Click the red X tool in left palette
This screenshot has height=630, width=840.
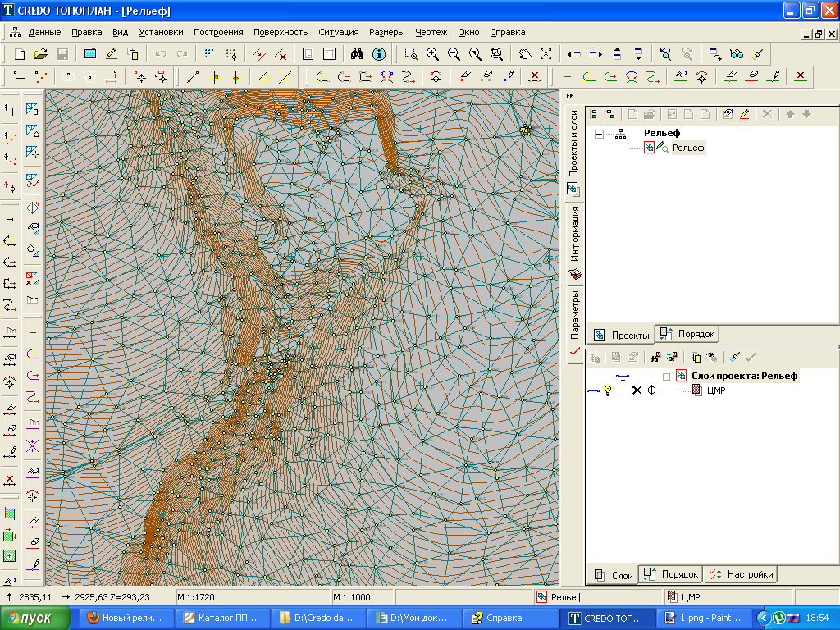pyautogui.click(x=10, y=479)
